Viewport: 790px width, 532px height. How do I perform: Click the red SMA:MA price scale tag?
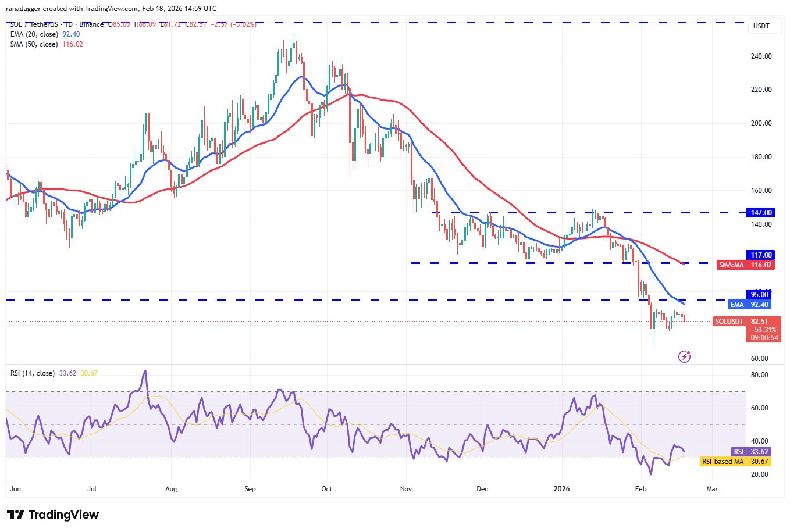click(731, 265)
